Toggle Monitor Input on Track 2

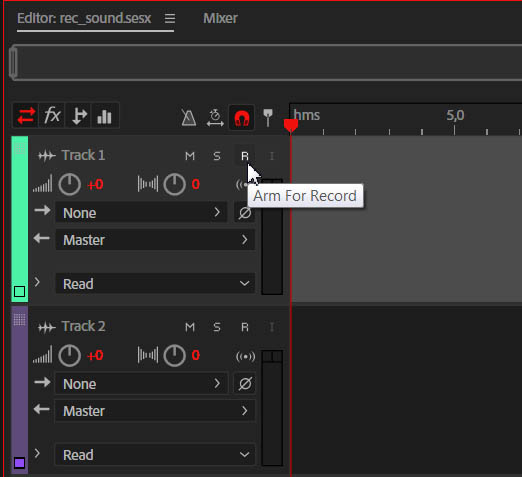[272, 327]
